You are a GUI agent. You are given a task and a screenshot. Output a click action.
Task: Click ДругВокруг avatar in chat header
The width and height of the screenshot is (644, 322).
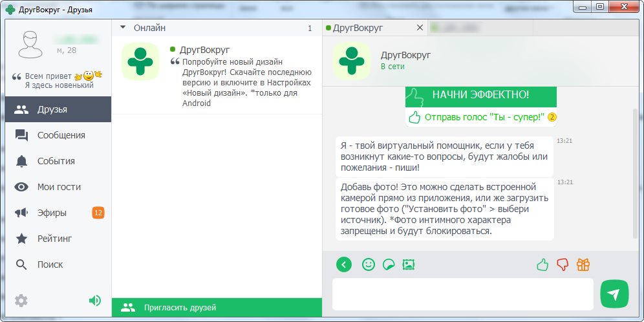tap(351, 61)
